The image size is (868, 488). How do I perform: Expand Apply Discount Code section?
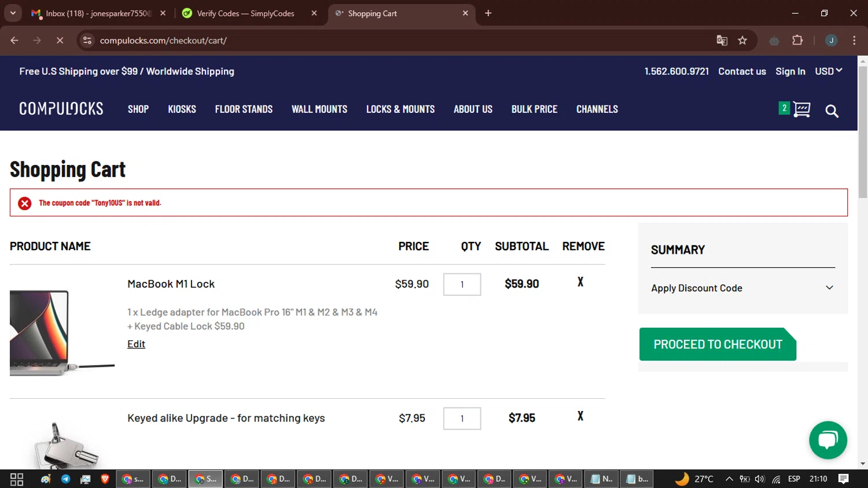pyautogui.click(x=742, y=288)
